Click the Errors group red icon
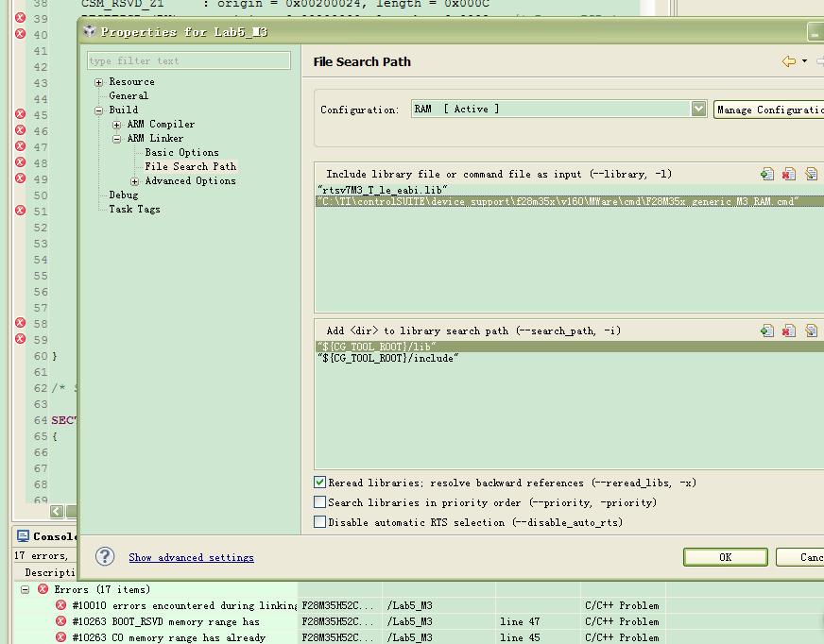The width and height of the screenshot is (824, 644). coord(43,589)
